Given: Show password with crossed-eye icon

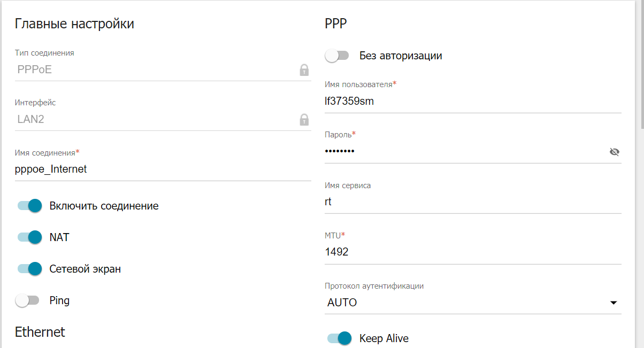Looking at the screenshot, I should point(614,152).
